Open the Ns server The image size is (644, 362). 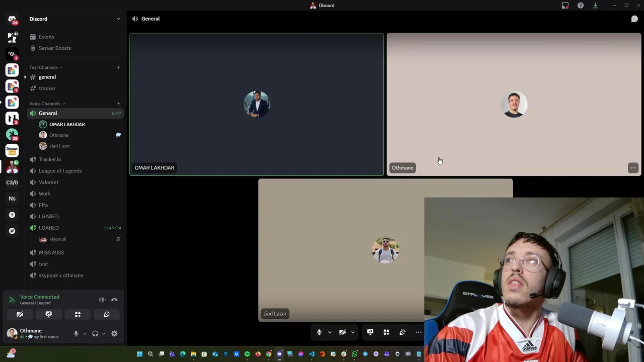click(x=12, y=199)
